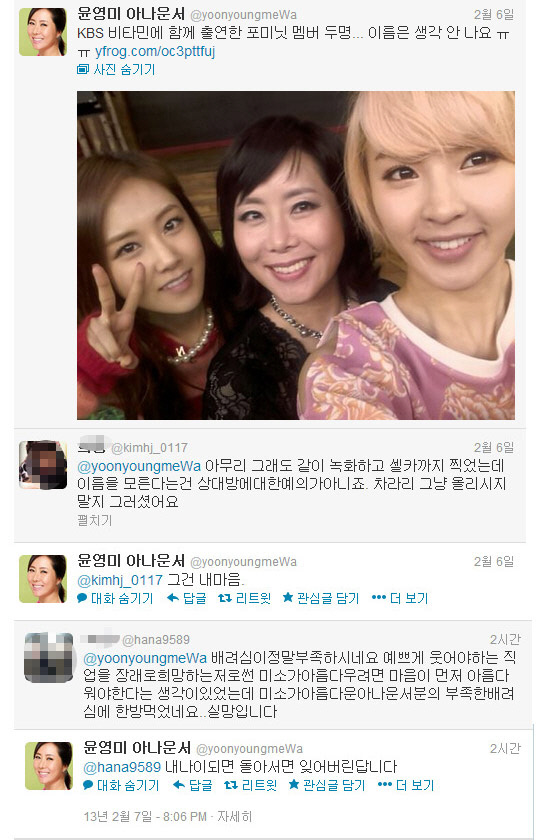Open the yfrog.com/oc3pttfuj link

click(155, 51)
